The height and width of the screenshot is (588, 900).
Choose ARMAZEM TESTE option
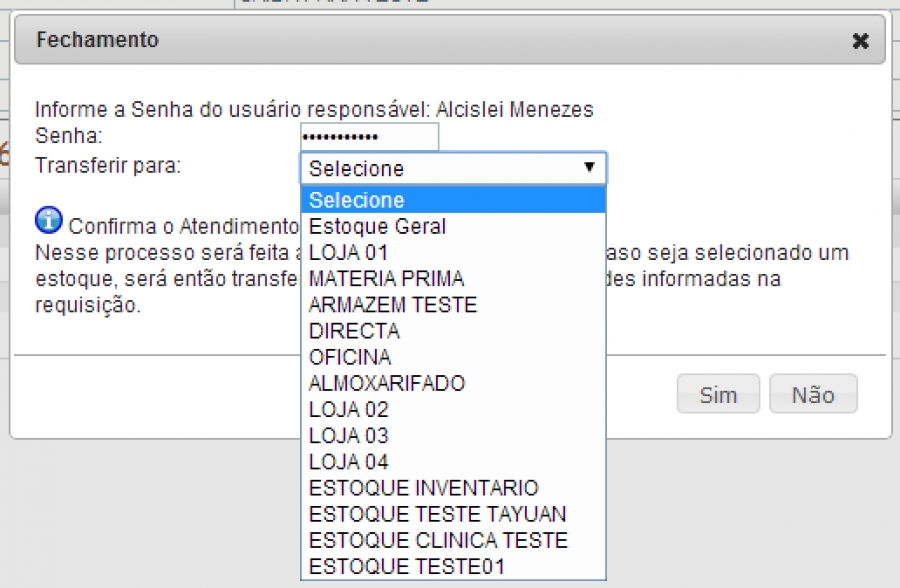pyautogui.click(x=453, y=305)
